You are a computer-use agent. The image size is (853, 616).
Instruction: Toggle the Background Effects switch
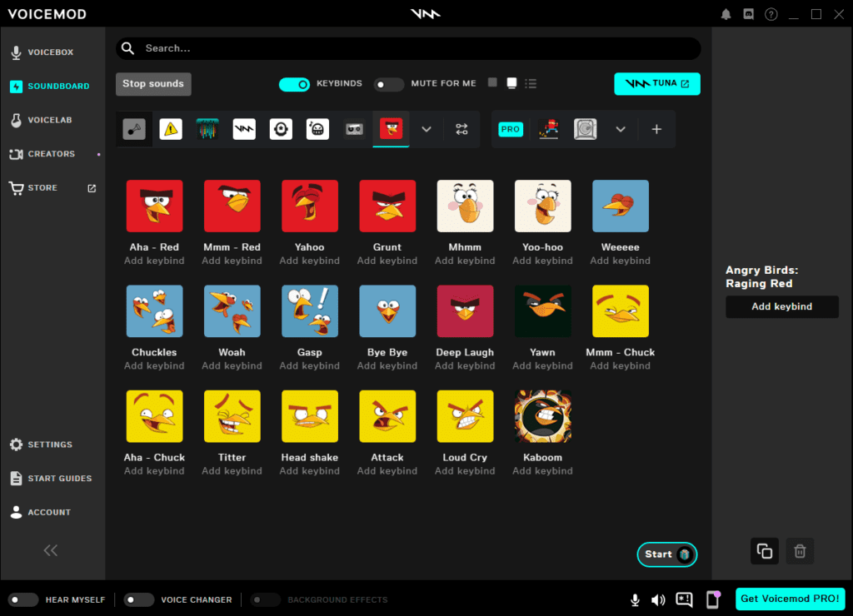266,599
